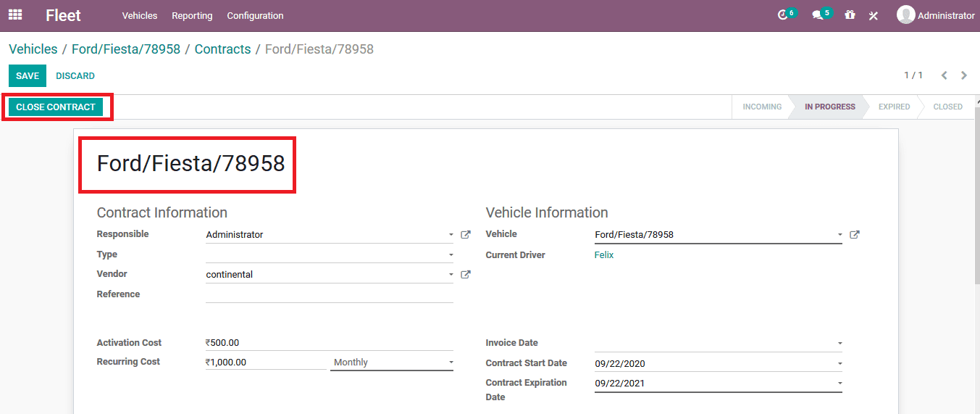
Task: Click the 1 / 1 pager counter
Action: (913, 75)
